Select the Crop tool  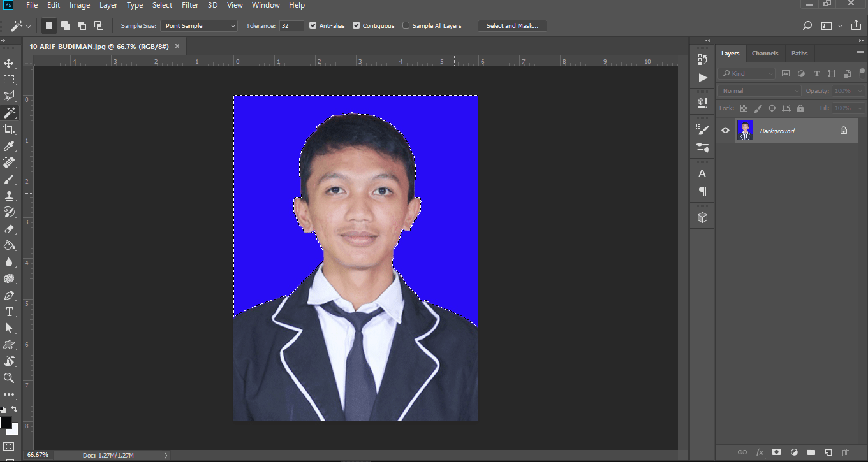(x=9, y=129)
